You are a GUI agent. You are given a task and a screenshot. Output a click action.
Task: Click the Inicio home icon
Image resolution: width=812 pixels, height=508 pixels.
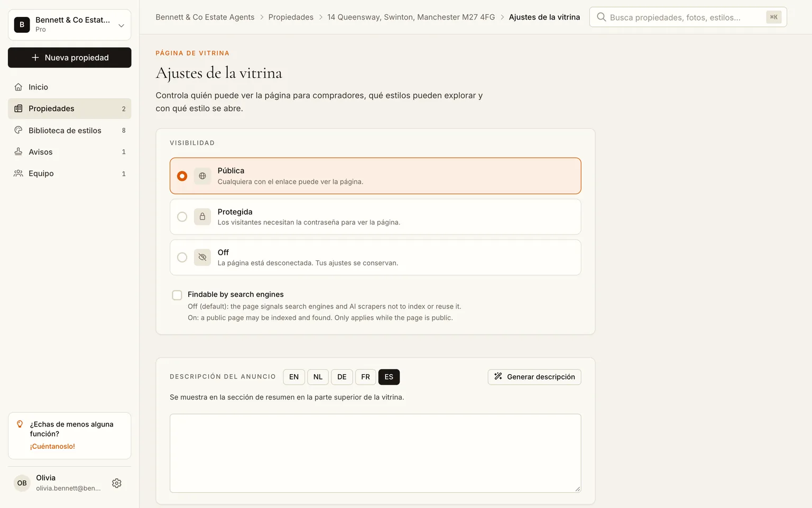point(19,87)
